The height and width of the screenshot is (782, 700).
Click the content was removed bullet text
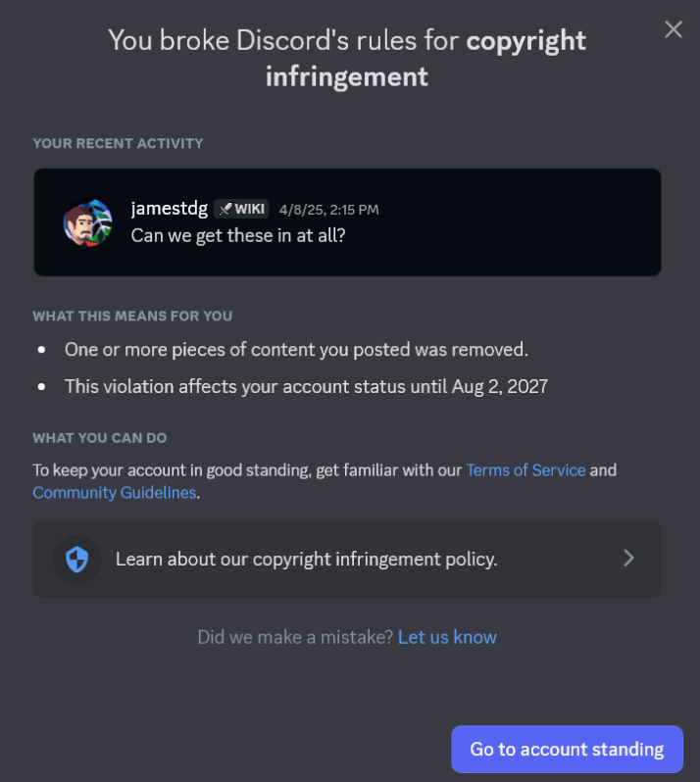coord(296,350)
